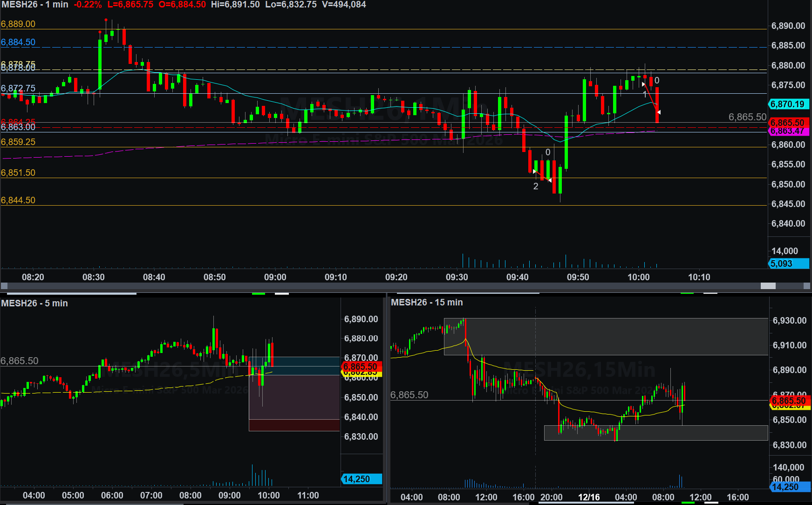Image resolution: width=812 pixels, height=505 pixels.
Task: Click the 6,884.50 blue level label
Action: [18, 42]
